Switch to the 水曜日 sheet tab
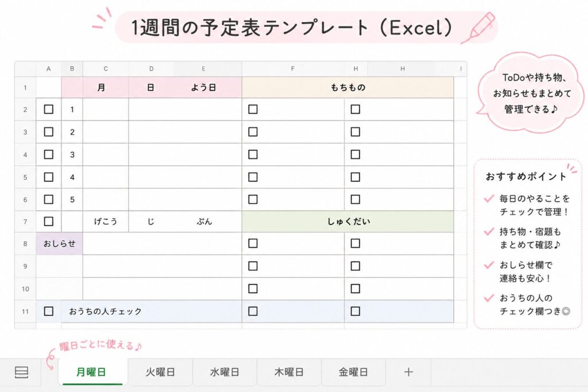This screenshot has width=588, height=392. pos(225,372)
